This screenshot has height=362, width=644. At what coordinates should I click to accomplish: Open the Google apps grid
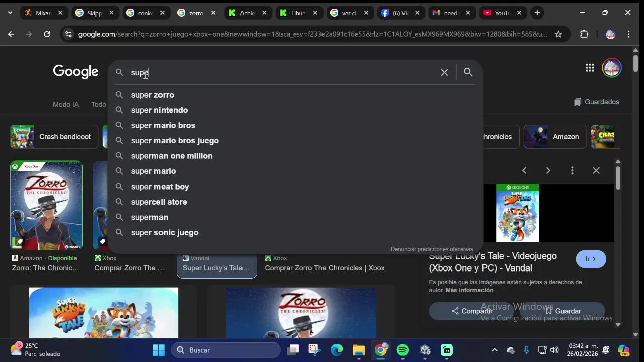point(590,68)
